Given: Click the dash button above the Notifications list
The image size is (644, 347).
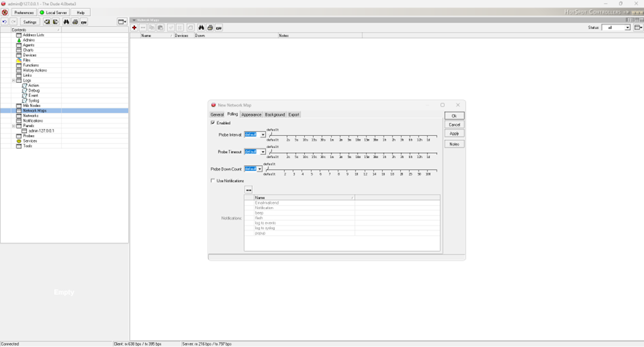Looking at the screenshot, I should 249,190.
